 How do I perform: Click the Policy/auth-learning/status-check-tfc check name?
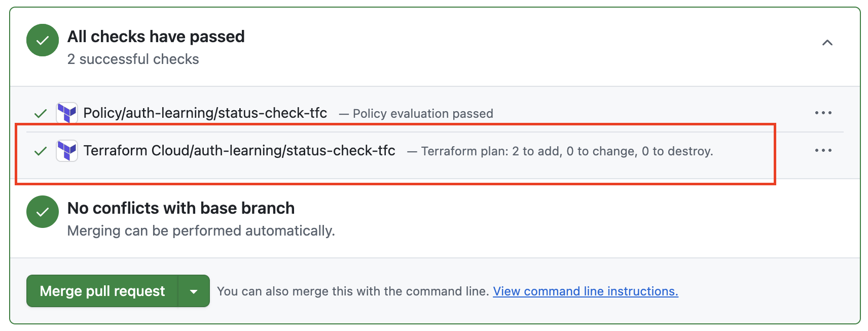point(205,113)
